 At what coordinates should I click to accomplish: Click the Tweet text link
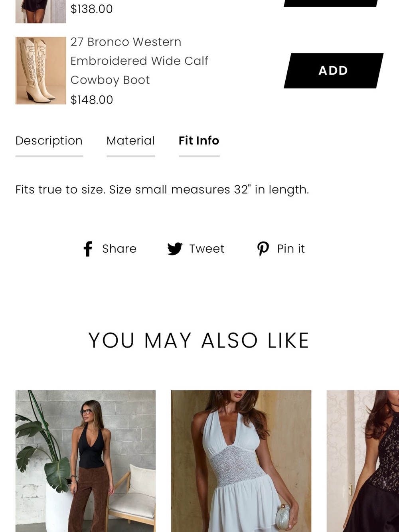207,249
